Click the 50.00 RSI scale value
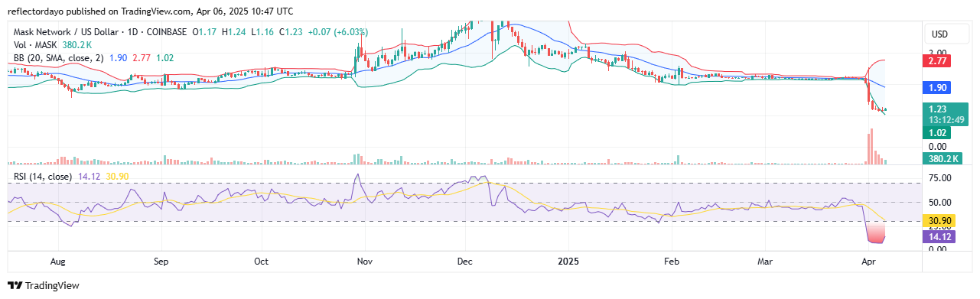 tap(940, 203)
